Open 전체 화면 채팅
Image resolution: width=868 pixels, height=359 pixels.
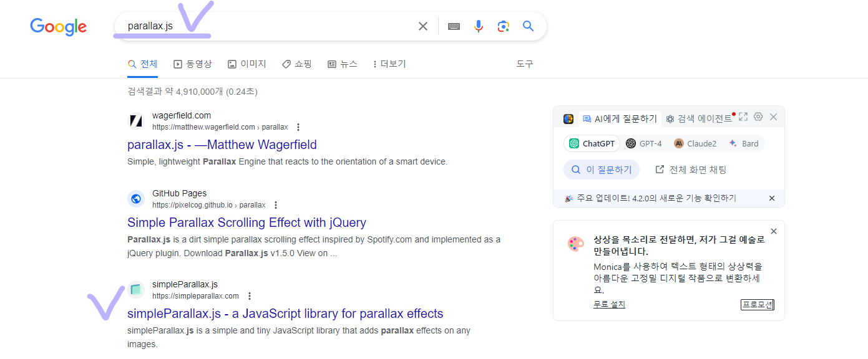[x=691, y=170]
